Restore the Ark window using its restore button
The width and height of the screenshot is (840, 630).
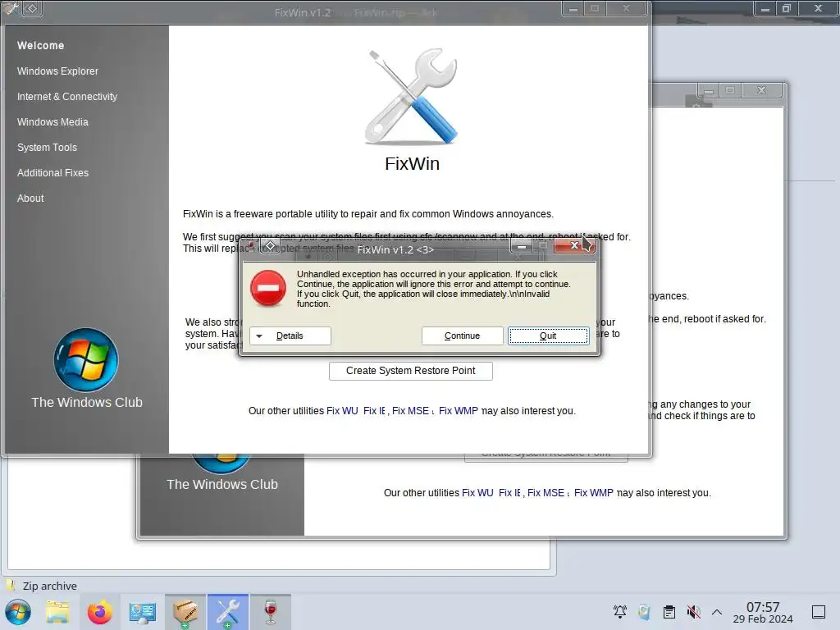point(787,8)
